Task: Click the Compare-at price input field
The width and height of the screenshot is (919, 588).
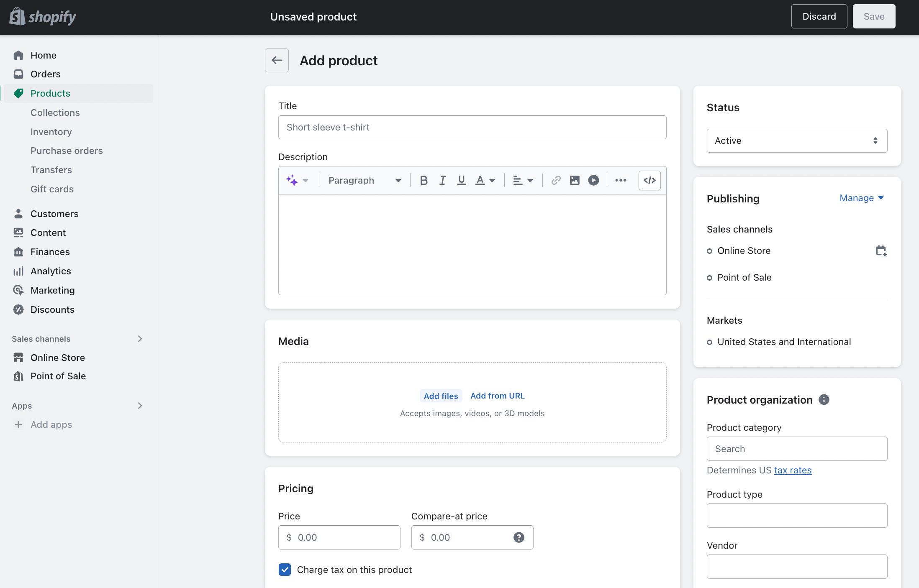Action: pyautogui.click(x=472, y=537)
